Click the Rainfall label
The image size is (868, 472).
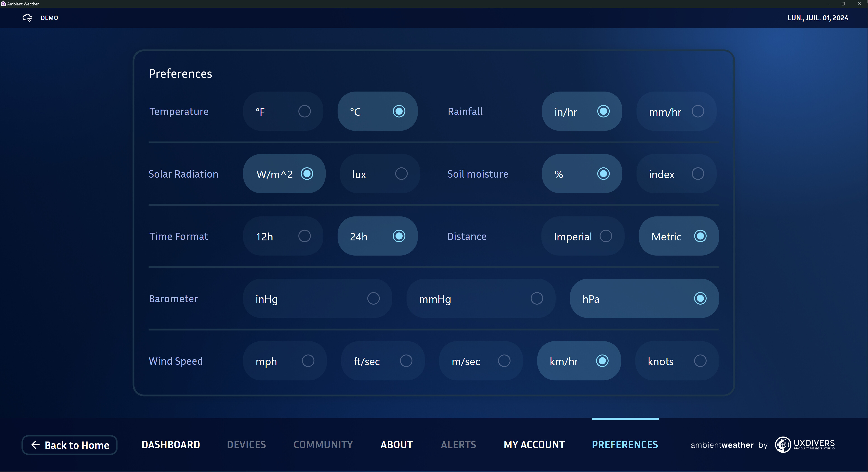[465, 112]
